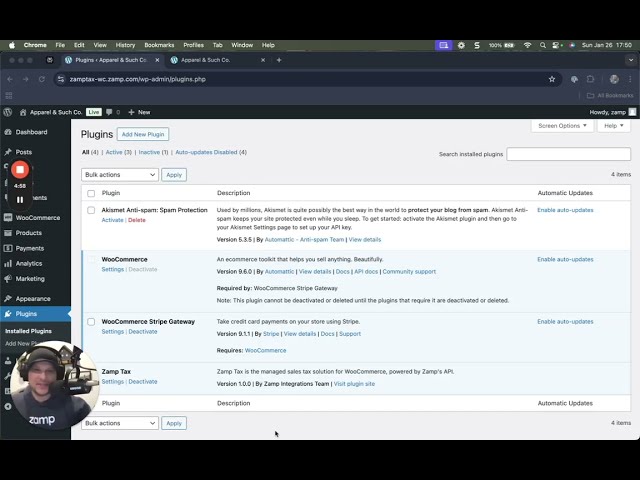640x480 pixels.
Task: Open Zamp Tax Settings link
Action: [112, 382]
